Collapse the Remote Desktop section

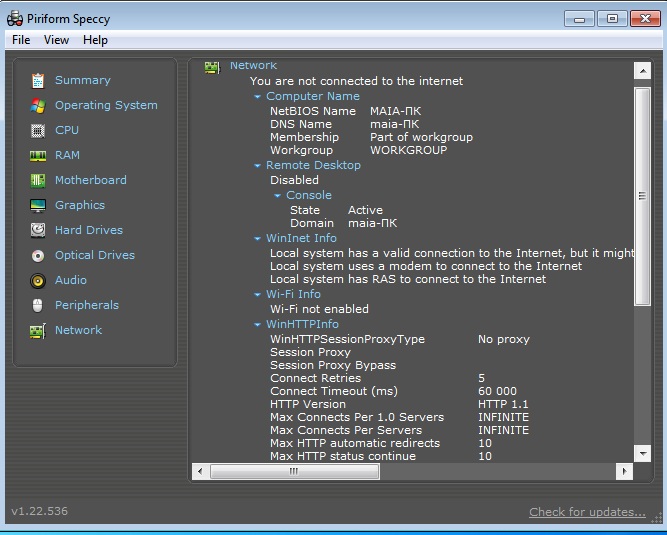[258, 166]
